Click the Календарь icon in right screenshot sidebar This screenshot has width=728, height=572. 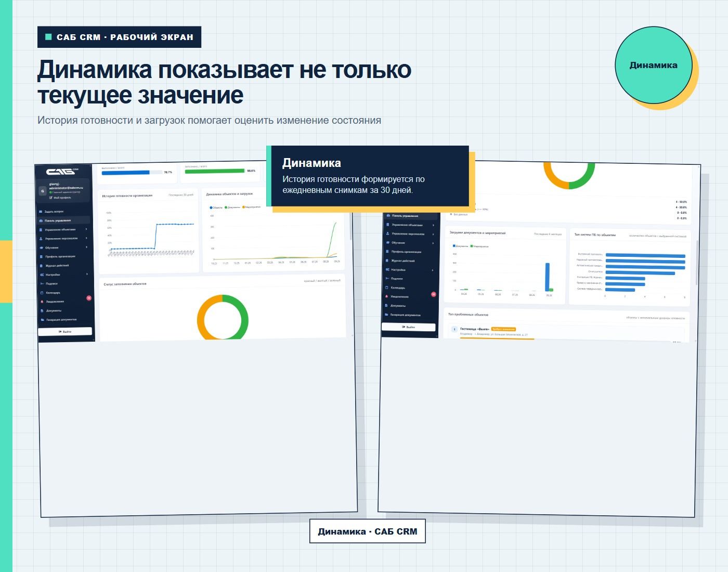[387, 288]
